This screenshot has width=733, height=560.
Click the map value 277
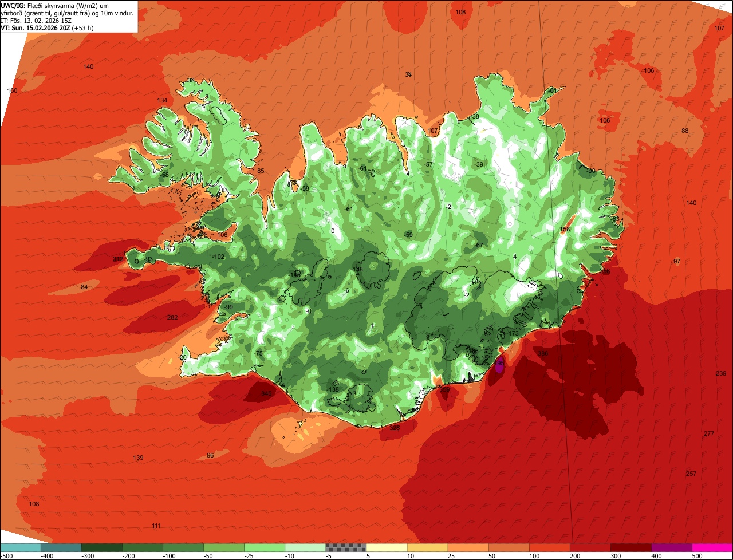pos(709,434)
